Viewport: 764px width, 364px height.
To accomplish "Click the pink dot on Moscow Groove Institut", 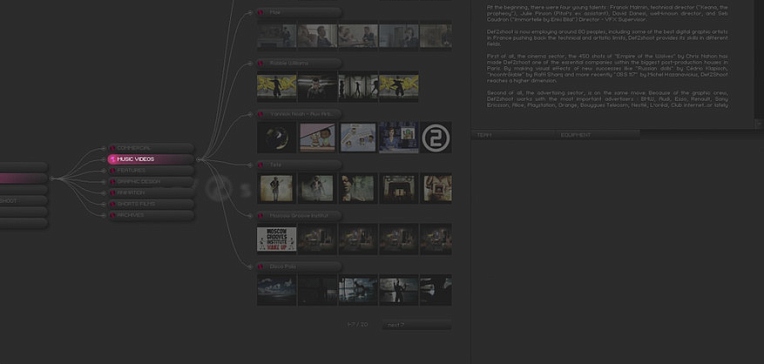I will point(261,216).
